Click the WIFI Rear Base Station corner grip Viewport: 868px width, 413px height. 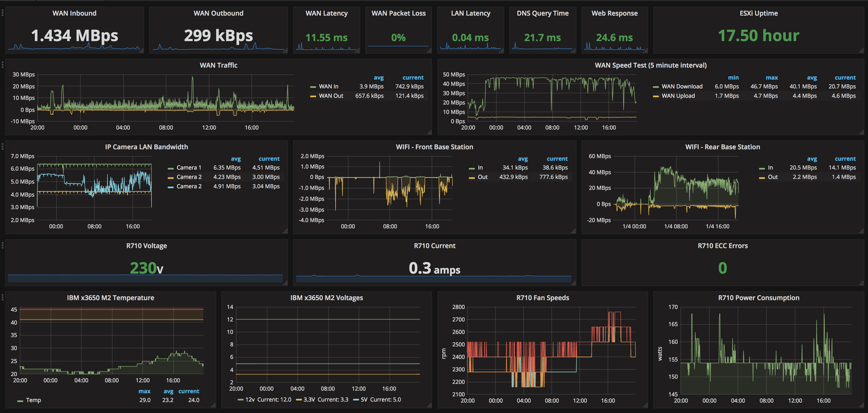point(862,231)
